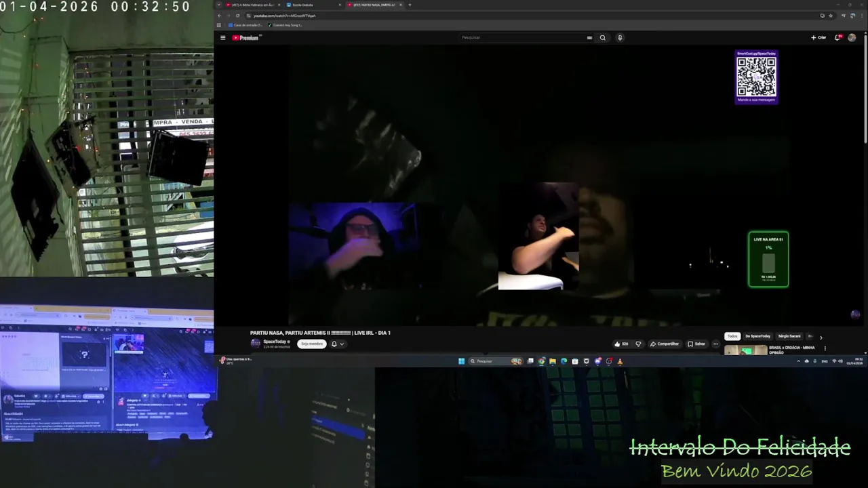Open the tab search dropdown arrow in Chrome
The image size is (868, 488).
coord(218,5)
